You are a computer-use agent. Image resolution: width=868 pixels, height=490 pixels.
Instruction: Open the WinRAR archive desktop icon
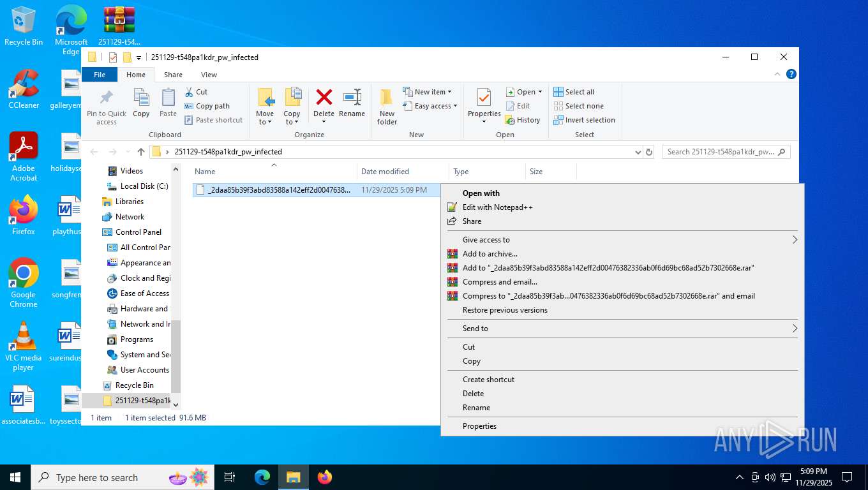coord(119,26)
